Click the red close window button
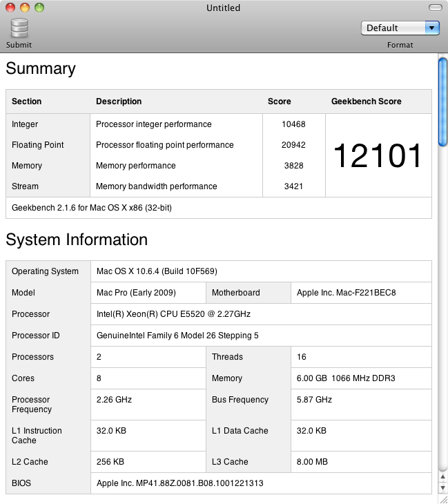Screen dimensions: 448x504 click(x=10, y=8)
